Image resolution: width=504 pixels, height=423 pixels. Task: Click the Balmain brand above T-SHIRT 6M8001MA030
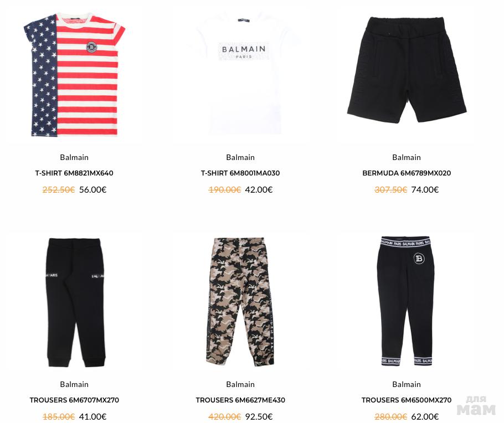click(x=240, y=157)
